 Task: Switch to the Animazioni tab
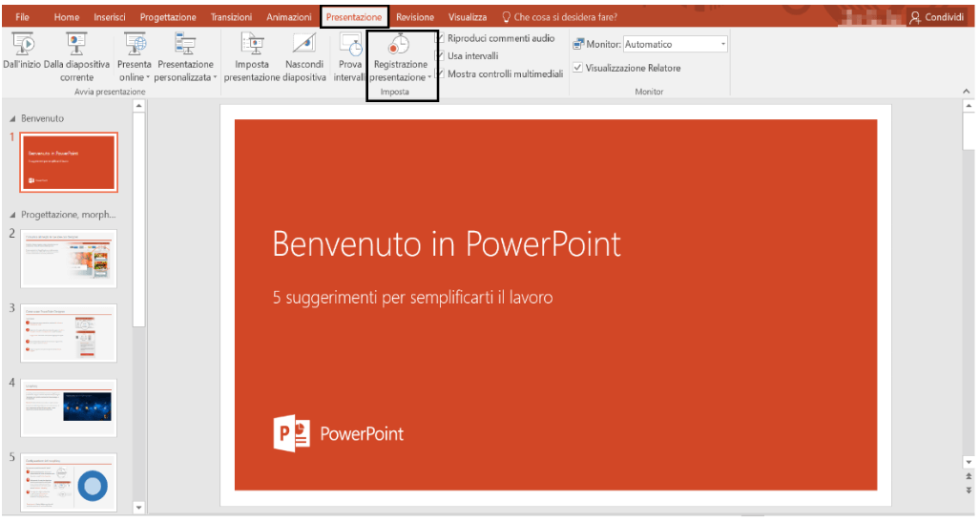click(x=289, y=17)
